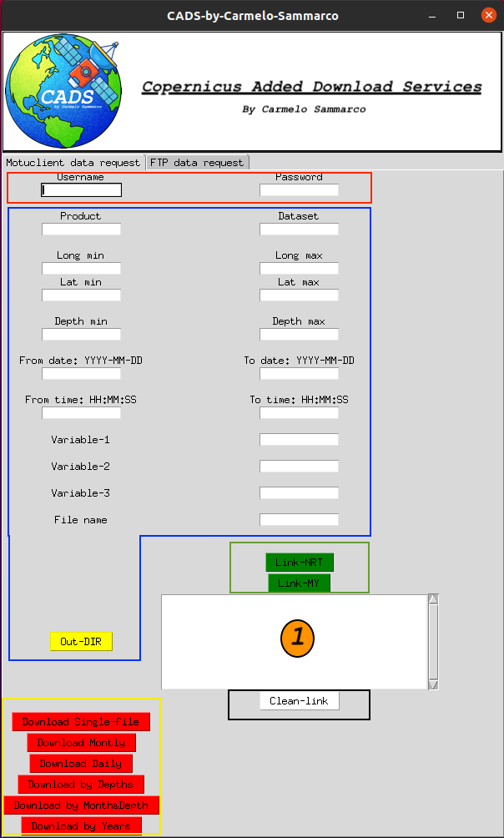Viewport: 504px width, 838px height.
Task: Click the Clean-link button
Action: pos(300,700)
